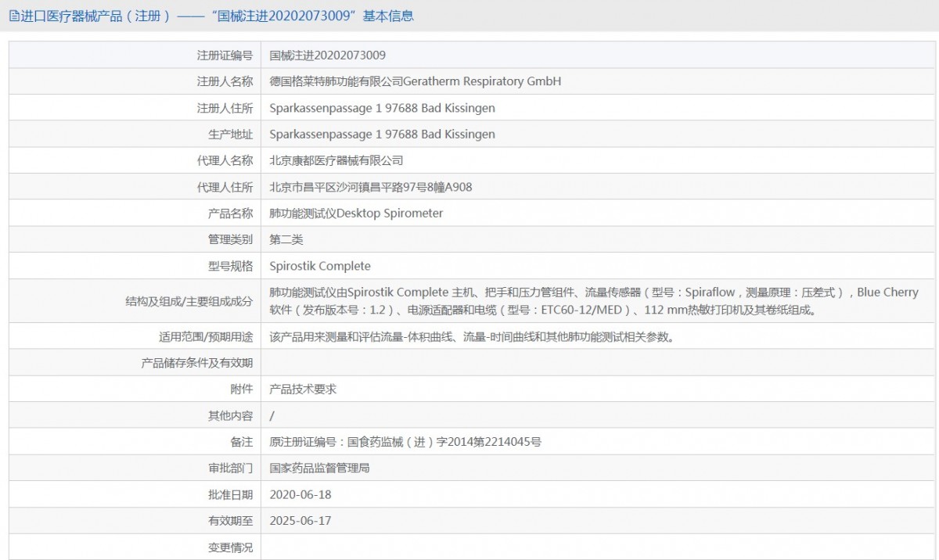Select the 注册人住所 address value Sparkassenpassage
The height and width of the screenshot is (560, 939).
[x=382, y=108]
